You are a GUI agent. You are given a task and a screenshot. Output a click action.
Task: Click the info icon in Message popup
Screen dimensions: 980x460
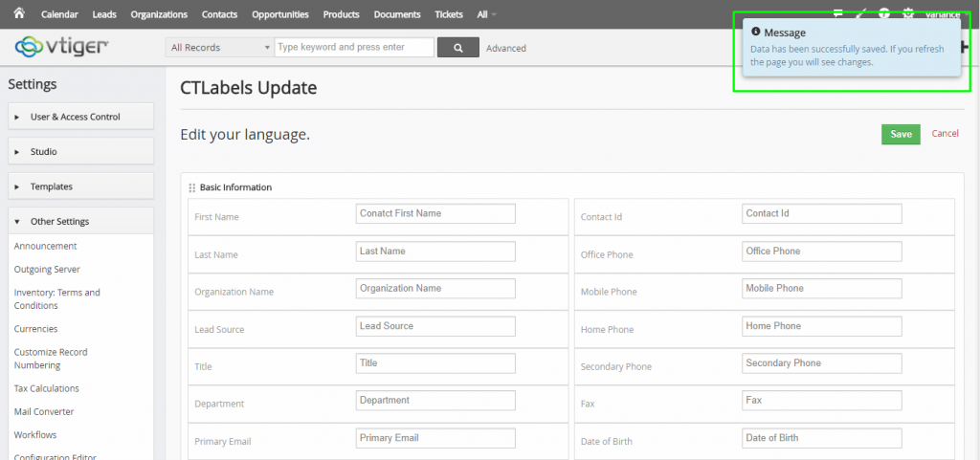point(756,32)
